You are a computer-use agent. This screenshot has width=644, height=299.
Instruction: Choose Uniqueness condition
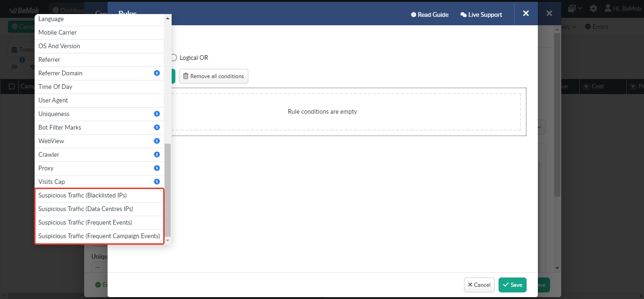click(99, 114)
